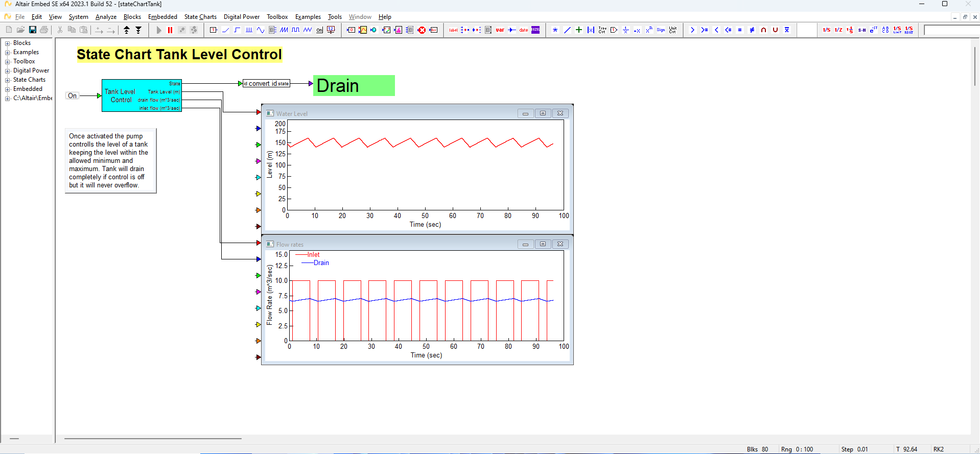The height and width of the screenshot is (454, 980).
Task: Select the square wave block icon
Action: tap(296, 30)
